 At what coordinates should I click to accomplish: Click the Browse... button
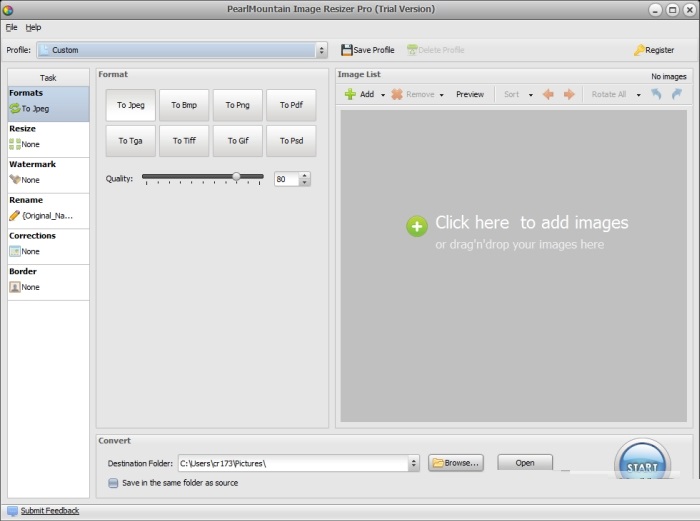(x=456, y=463)
